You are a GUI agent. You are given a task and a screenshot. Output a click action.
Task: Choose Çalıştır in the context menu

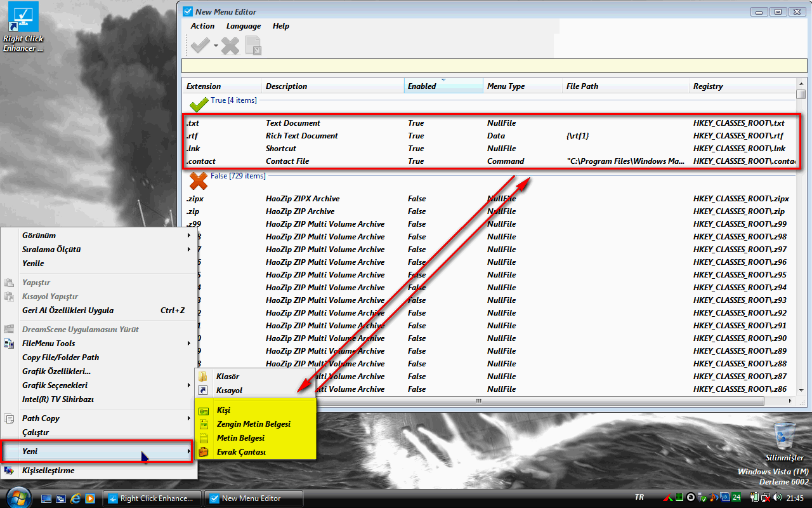tap(98, 432)
